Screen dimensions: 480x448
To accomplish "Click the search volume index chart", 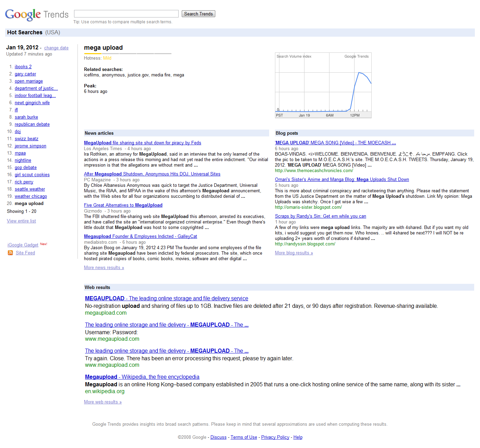I will pos(323,85).
